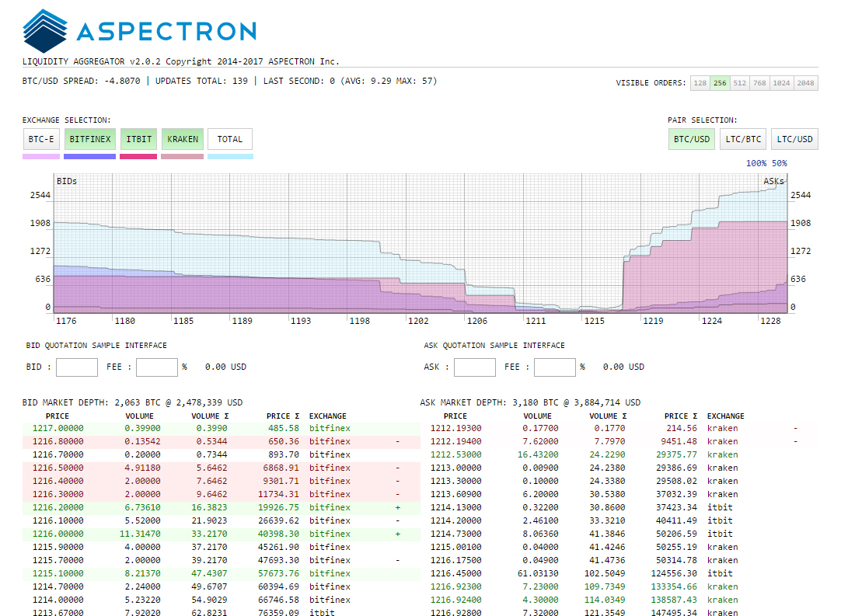This screenshot has height=616, width=841.
Task: Click 'itbit' in the 1214.13000 ask row
Action: (720, 508)
